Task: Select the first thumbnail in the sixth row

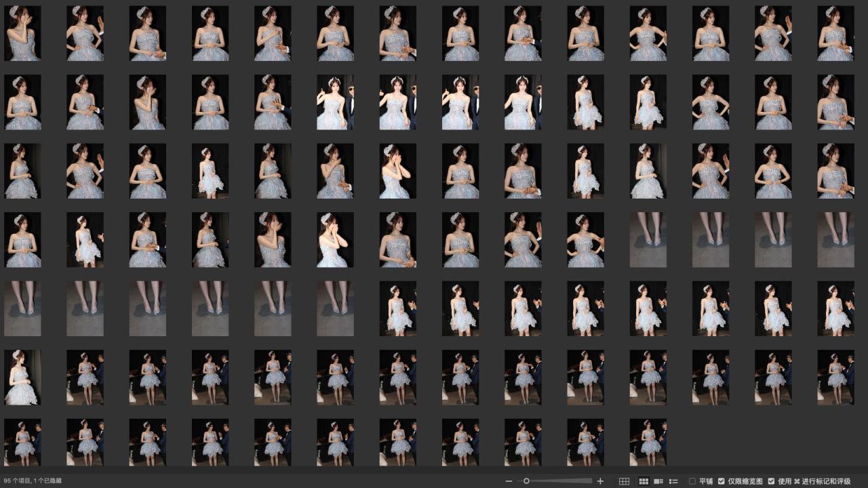Action: pos(22,378)
